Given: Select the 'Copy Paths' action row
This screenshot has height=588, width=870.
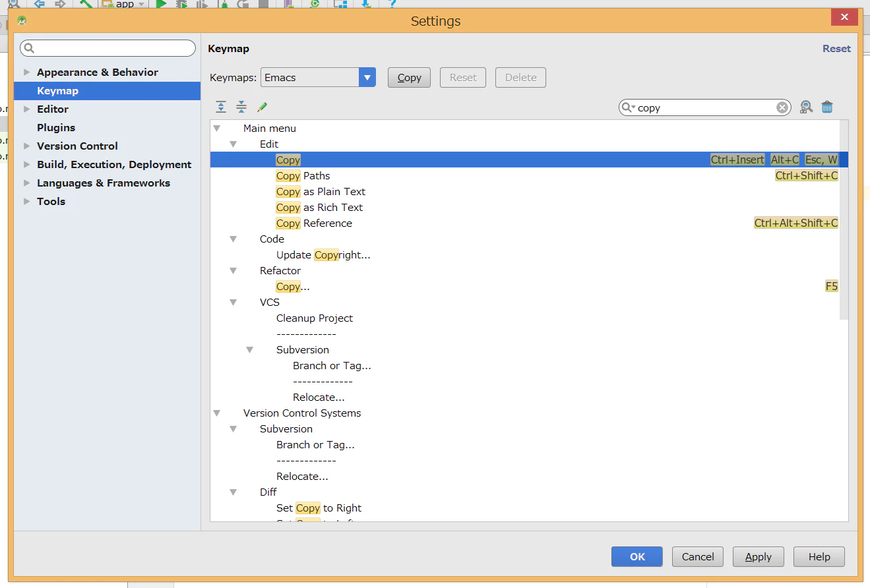Looking at the screenshot, I should point(525,175).
